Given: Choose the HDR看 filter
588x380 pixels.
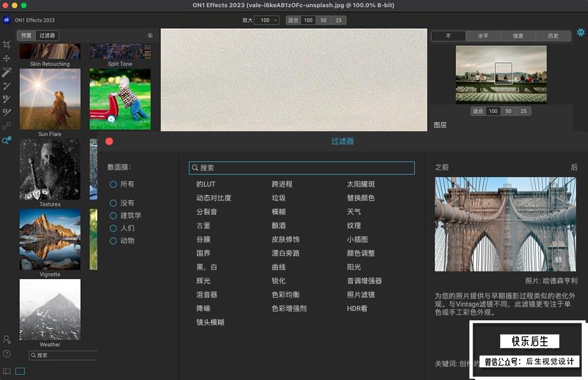Looking at the screenshot, I should tap(357, 308).
